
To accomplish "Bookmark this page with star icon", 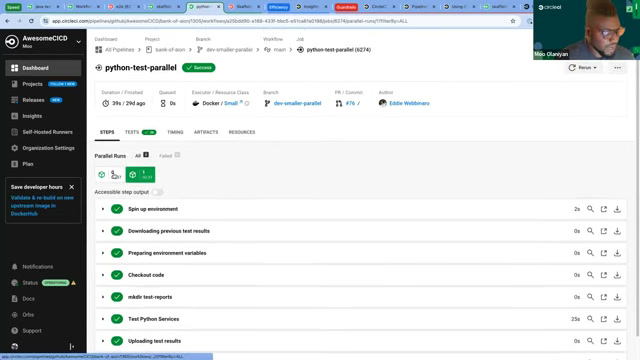I will [513, 21].
